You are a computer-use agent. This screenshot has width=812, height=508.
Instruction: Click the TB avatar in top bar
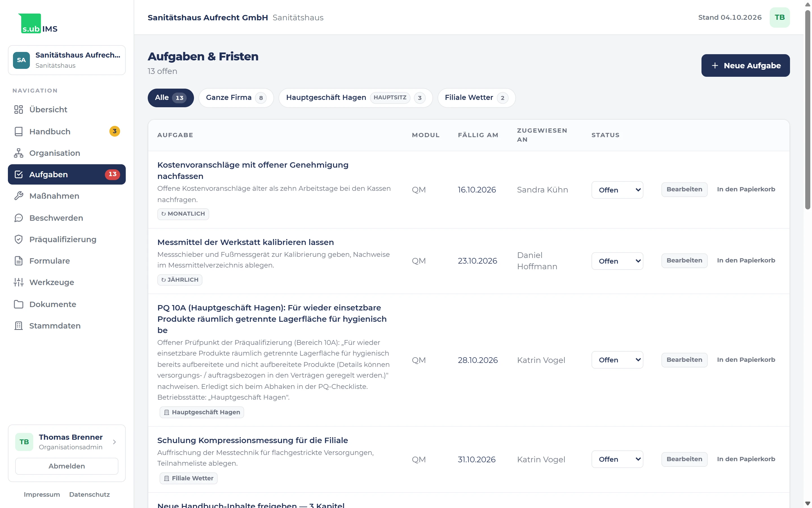(x=780, y=17)
